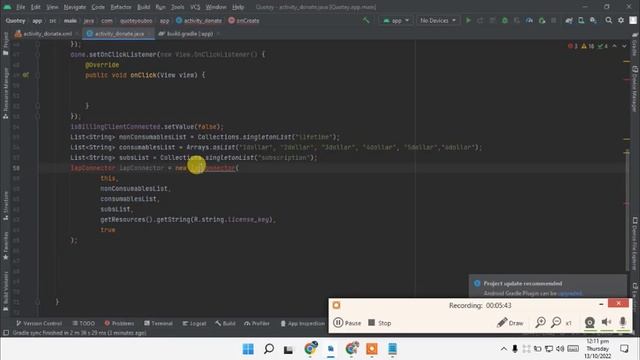Show hidden system tray icons chevron
The image size is (640, 360).
[x=504, y=349]
